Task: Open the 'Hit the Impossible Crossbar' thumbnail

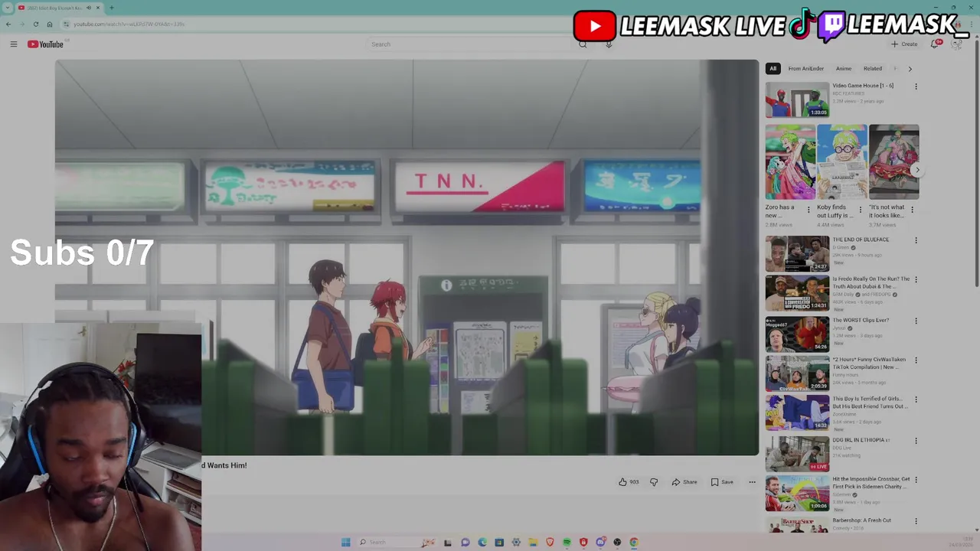Action: tap(797, 493)
